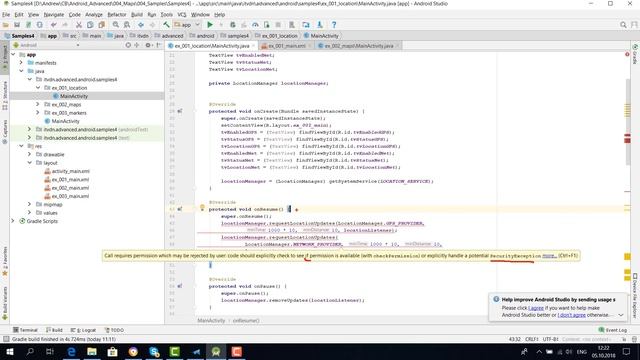This screenshot has height=360, width=640.
Task: Expand the manifests folder
Action: pos(21,62)
